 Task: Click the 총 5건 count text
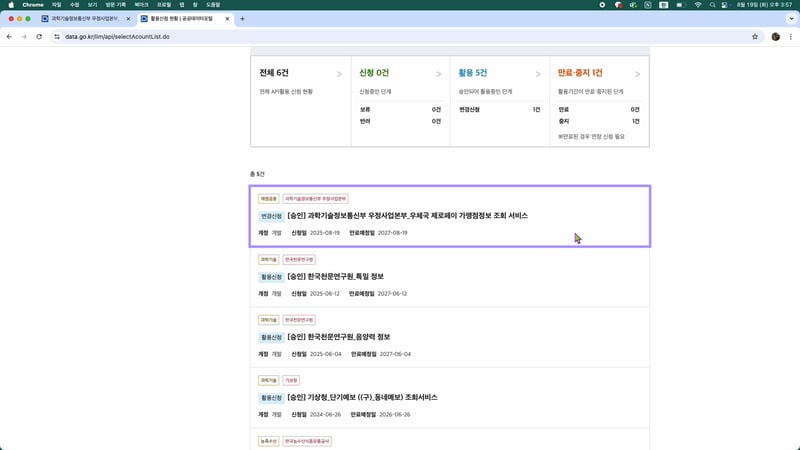(x=257, y=174)
